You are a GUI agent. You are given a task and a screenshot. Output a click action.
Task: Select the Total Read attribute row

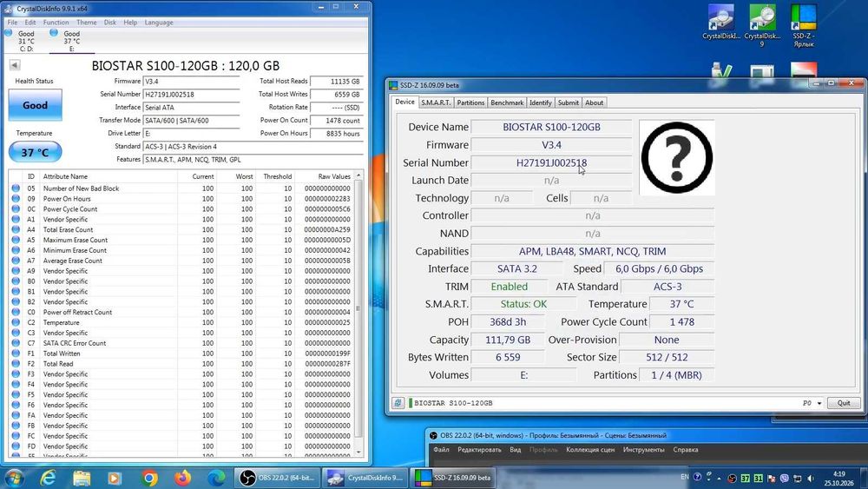181,364
